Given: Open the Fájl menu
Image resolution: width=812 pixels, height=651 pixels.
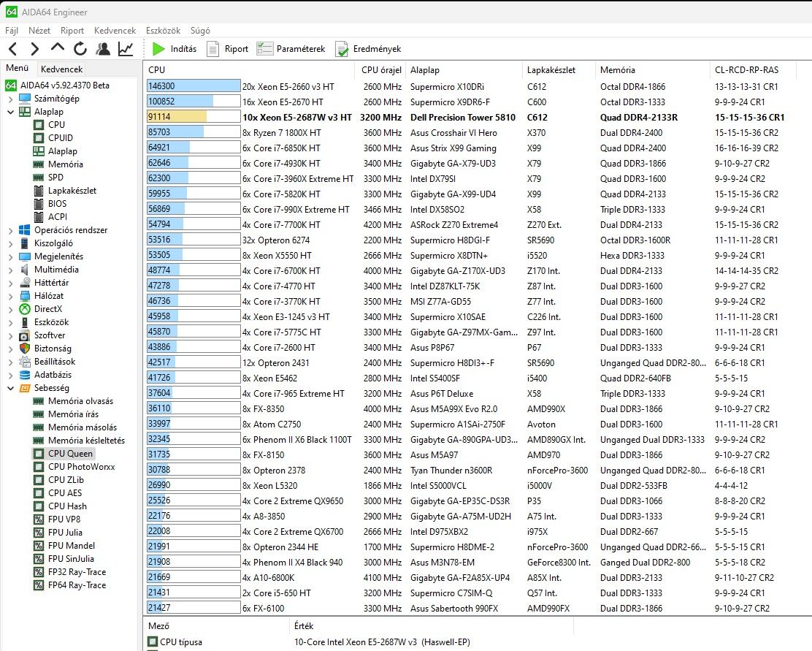Looking at the screenshot, I should (x=12, y=31).
